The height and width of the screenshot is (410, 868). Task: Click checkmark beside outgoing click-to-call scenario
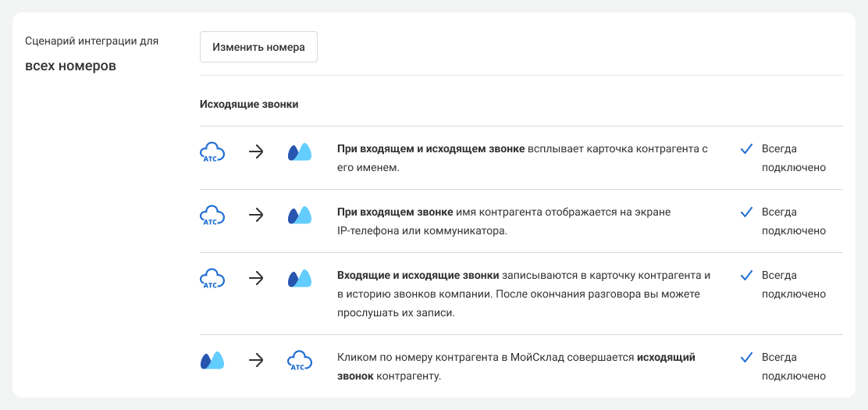tap(746, 357)
